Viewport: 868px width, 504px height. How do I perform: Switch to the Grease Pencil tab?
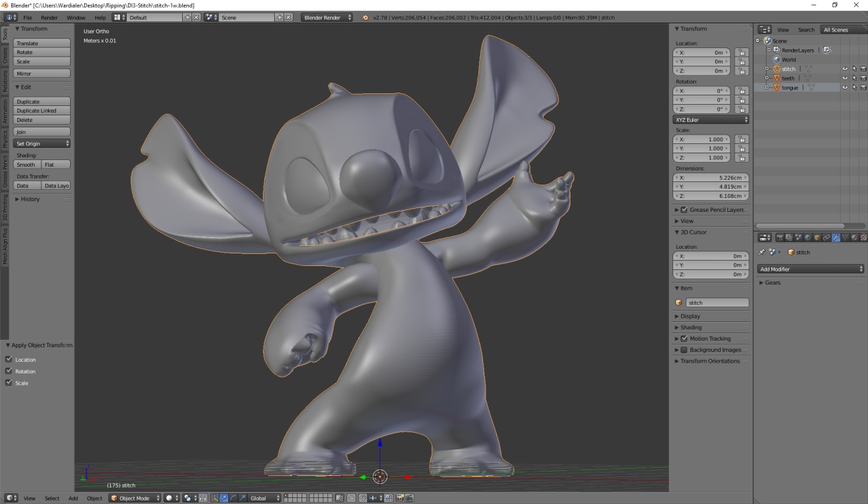click(5, 171)
